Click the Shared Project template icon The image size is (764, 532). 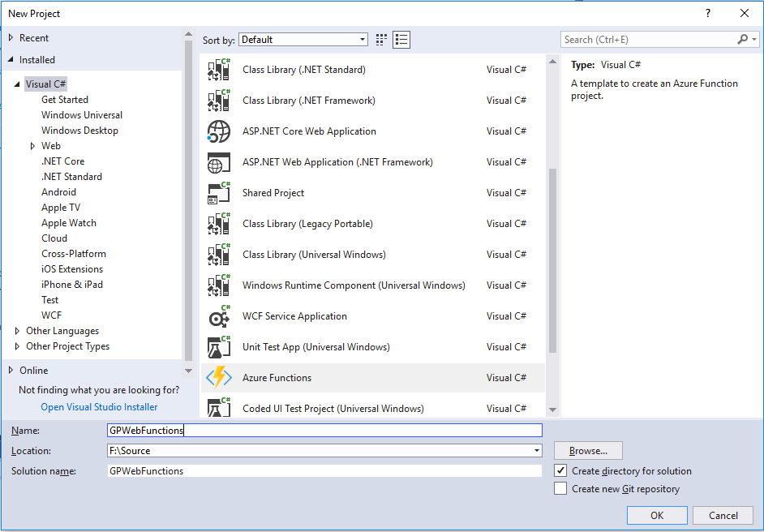click(x=219, y=193)
